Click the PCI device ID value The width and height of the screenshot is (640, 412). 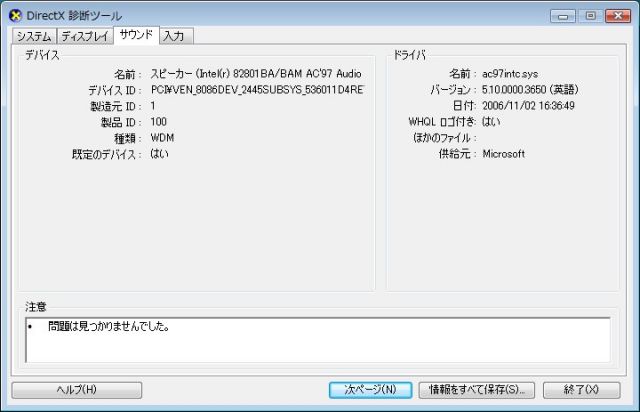pos(257,90)
